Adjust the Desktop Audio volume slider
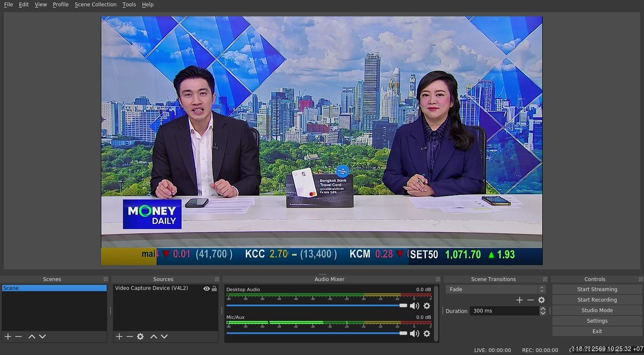This screenshot has width=644, height=355. coord(316,305)
